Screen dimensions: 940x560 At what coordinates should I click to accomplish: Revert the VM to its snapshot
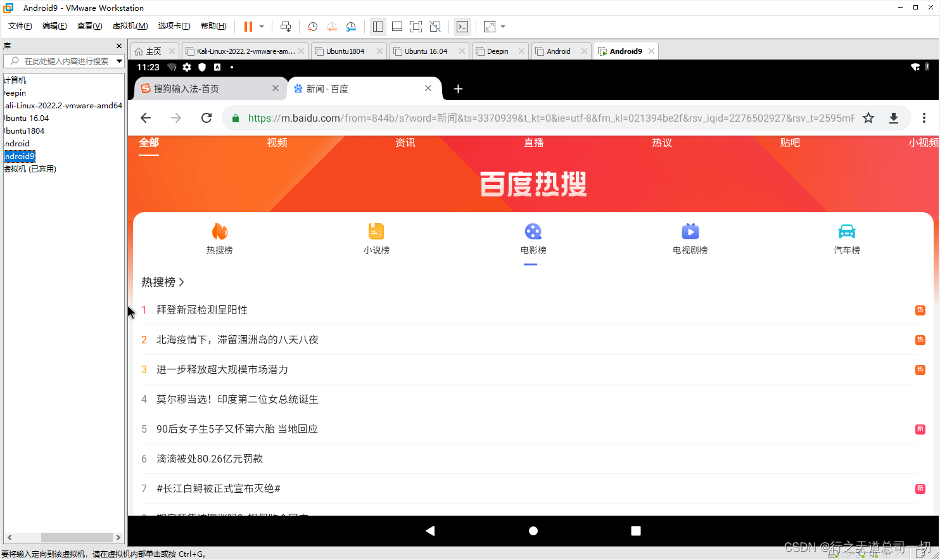332,27
